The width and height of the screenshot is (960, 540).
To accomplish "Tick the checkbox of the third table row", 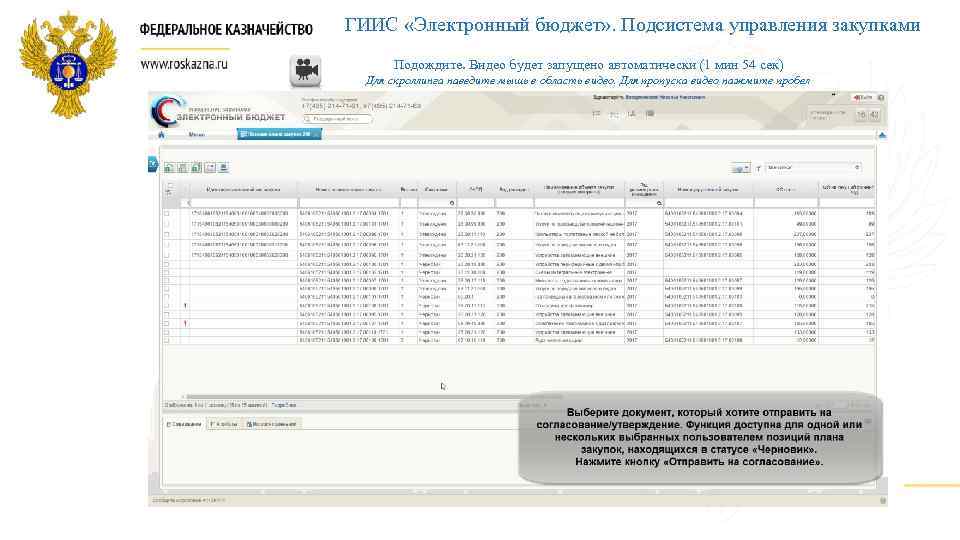I will (x=167, y=234).
